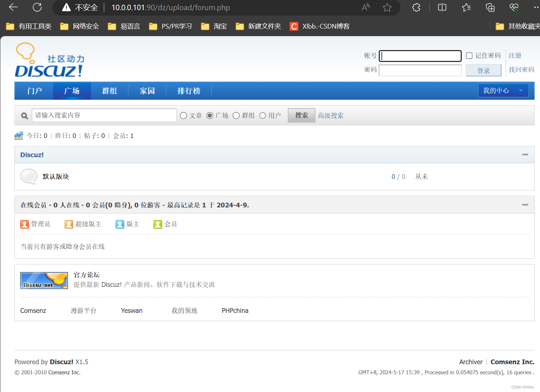Open 高级搜索 link
The image size is (540, 392).
331,116
